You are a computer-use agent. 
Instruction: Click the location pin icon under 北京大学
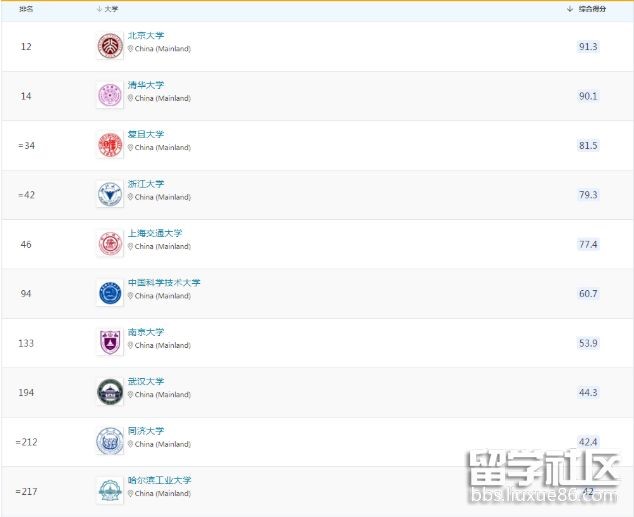click(x=130, y=49)
